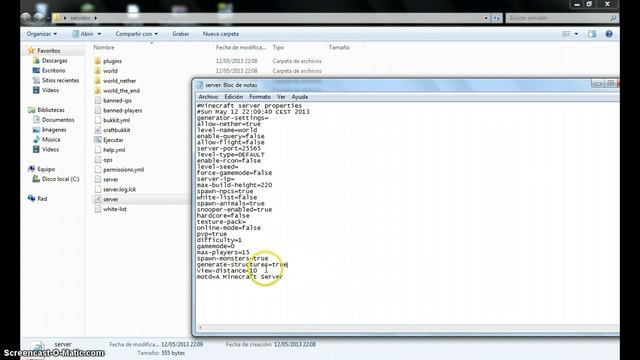Viewport: 640px width, 360px height.
Task: Select the highlighted server properties file icon
Action: 98,199
